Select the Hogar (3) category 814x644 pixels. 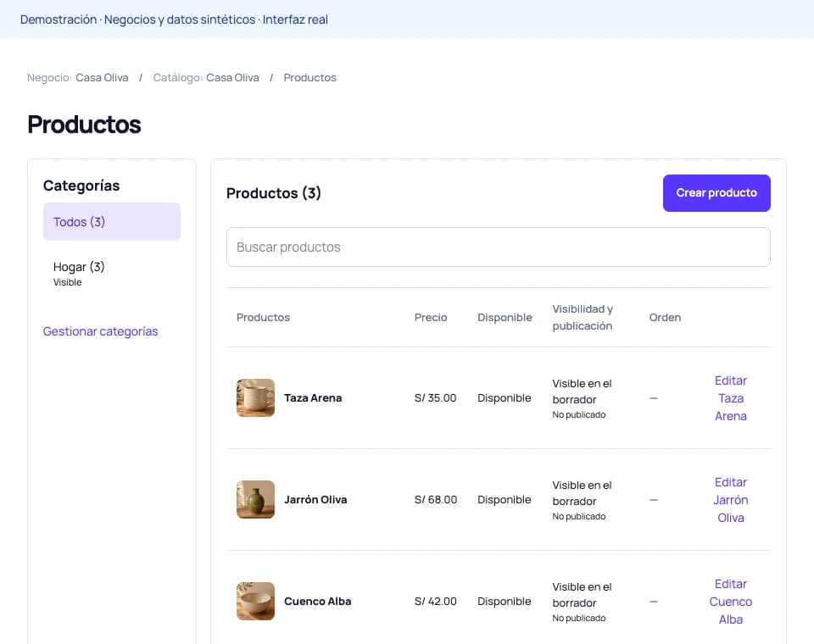pyautogui.click(x=112, y=274)
